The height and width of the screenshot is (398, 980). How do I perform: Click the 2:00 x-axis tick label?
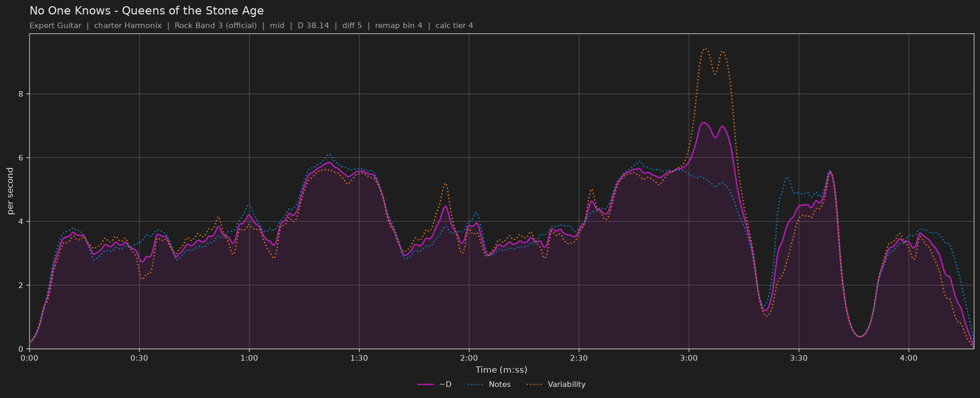pyautogui.click(x=469, y=358)
